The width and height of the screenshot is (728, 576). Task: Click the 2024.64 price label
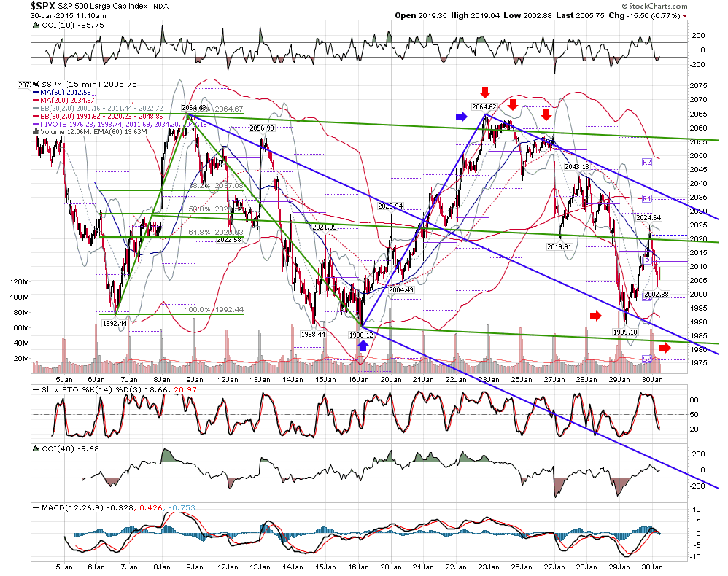pyautogui.click(x=648, y=217)
